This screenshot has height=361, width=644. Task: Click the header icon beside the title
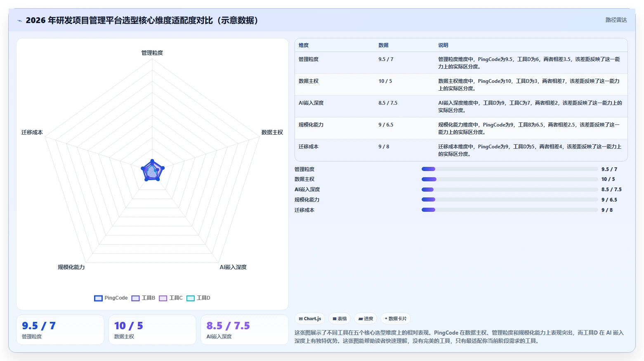(19, 21)
